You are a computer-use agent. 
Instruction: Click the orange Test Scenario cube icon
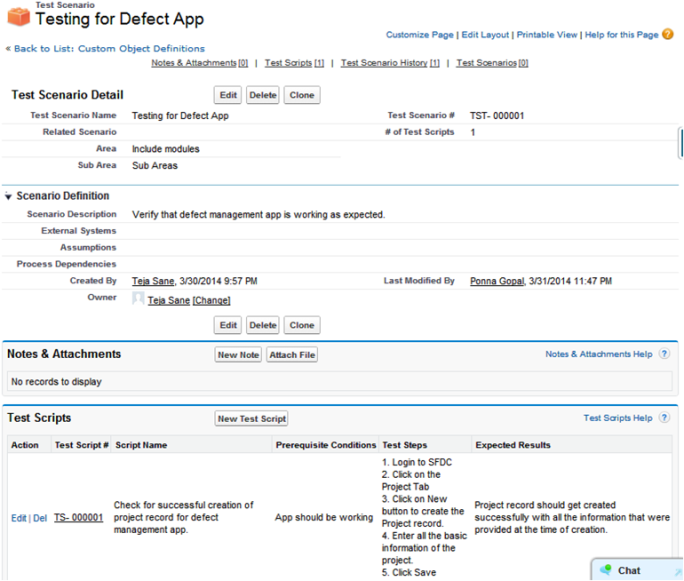click(19, 17)
